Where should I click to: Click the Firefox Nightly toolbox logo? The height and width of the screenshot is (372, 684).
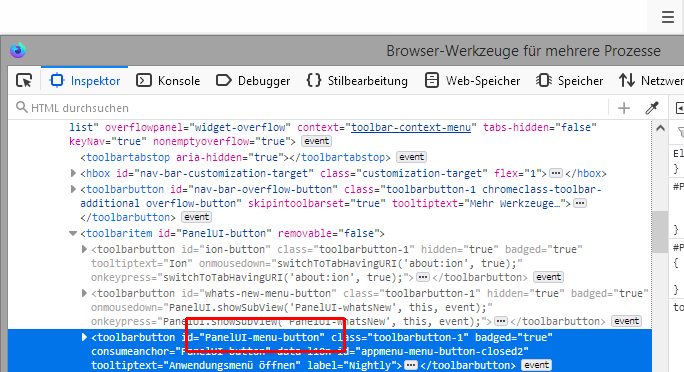pyautogui.click(x=18, y=51)
